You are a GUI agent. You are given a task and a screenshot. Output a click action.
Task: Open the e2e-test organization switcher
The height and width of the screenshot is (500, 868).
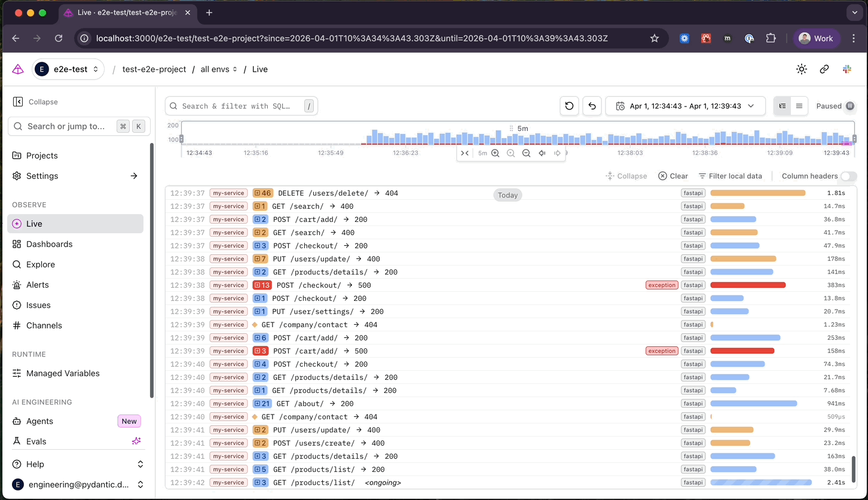[x=68, y=69]
